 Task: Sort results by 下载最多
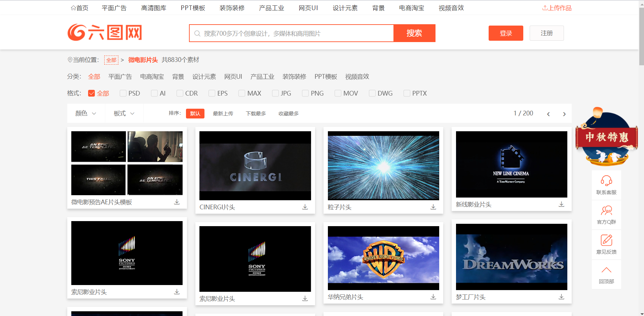256,113
